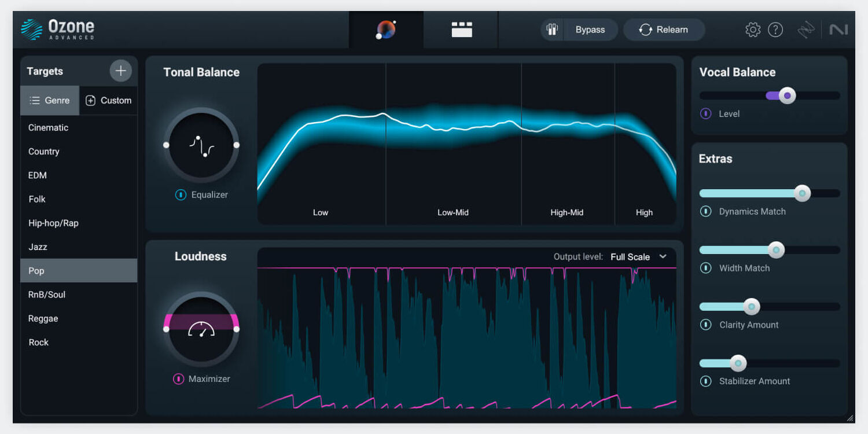Viewport: 868px width, 434px height.
Task: Select the Hip-hop/Rap genre target
Action: pos(79,223)
